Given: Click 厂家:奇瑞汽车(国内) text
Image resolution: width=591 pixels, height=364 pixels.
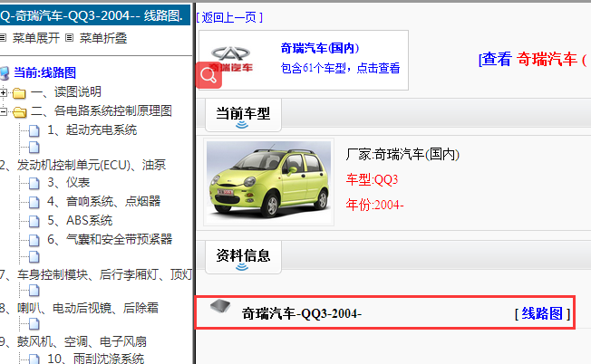Looking at the screenshot, I should click(x=402, y=154).
